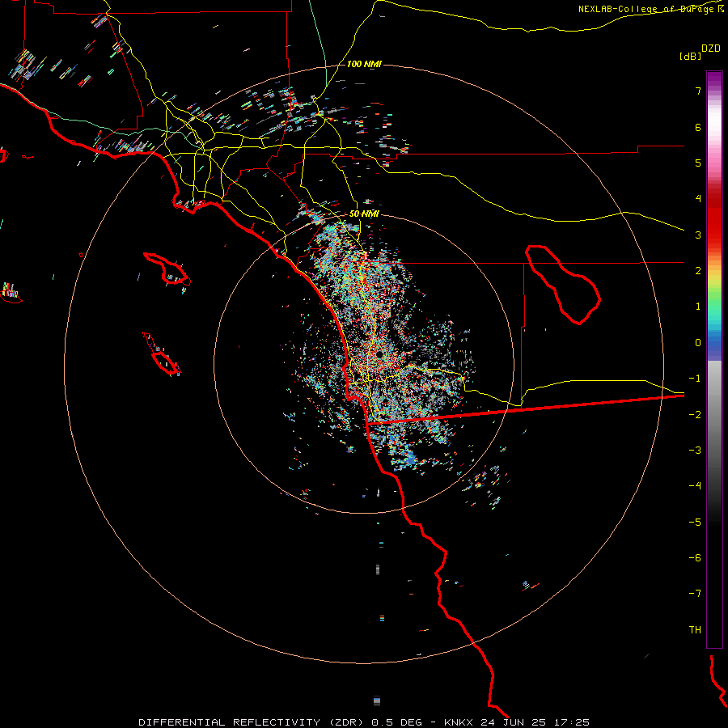This screenshot has width=728, height=728.
Task: Click the -7 value on color scale
Action: pyautogui.click(x=695, y=594)
